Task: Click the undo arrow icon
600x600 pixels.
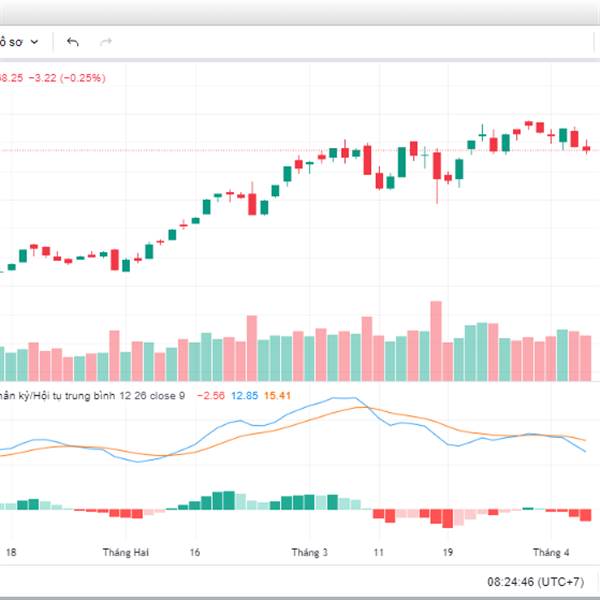Action: click(73, 42)
